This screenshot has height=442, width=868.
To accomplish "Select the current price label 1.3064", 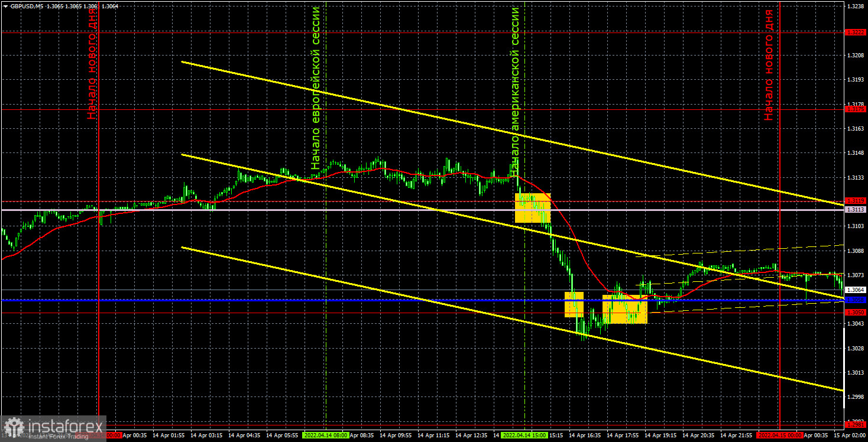I will pyautogui.click(x=856, y=290).
